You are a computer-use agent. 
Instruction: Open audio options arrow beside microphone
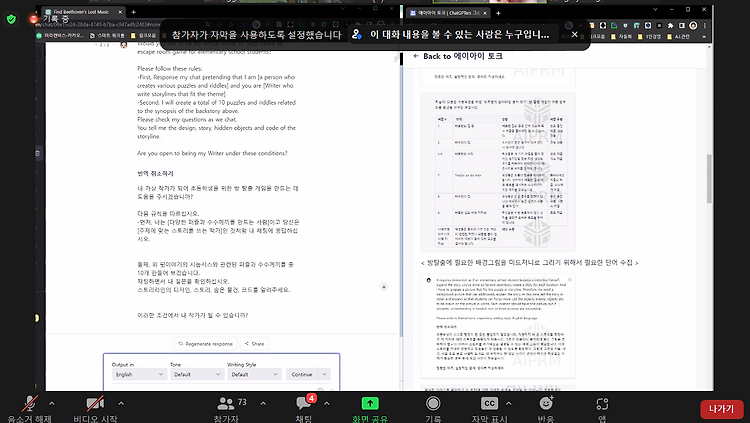coord(52,403)
